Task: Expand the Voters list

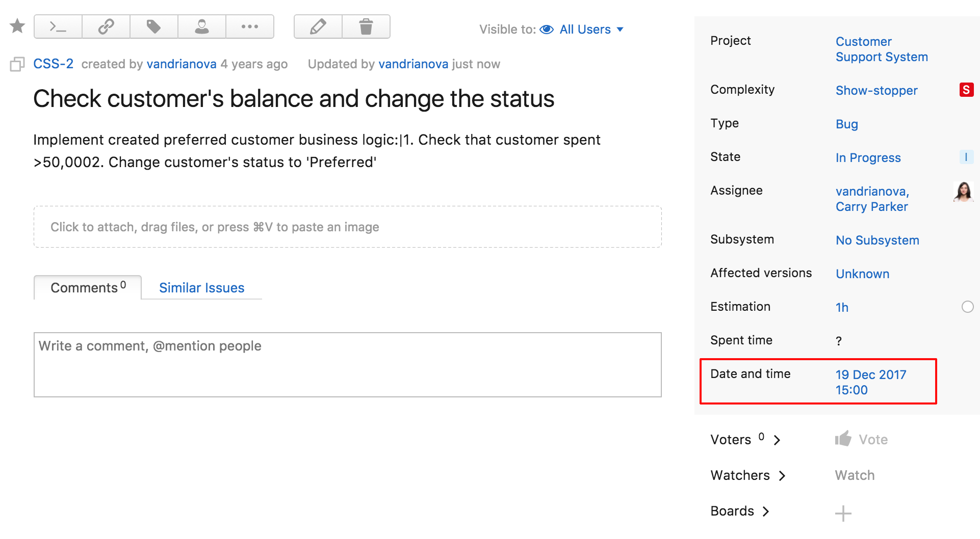Action: tap(777, 440)
